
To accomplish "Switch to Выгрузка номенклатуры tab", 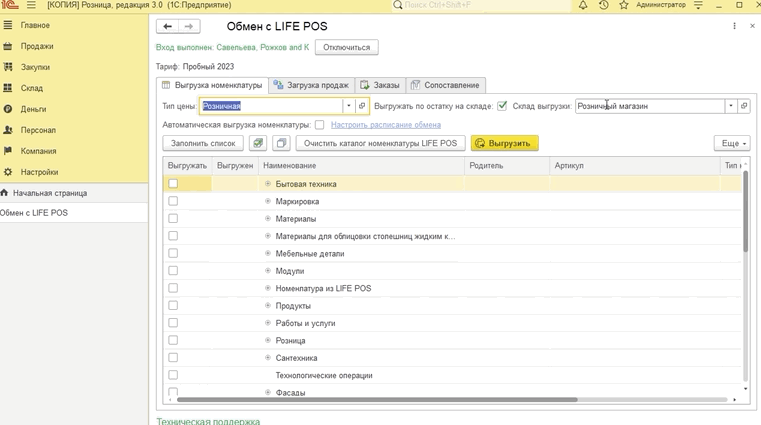I will [212, 85].
